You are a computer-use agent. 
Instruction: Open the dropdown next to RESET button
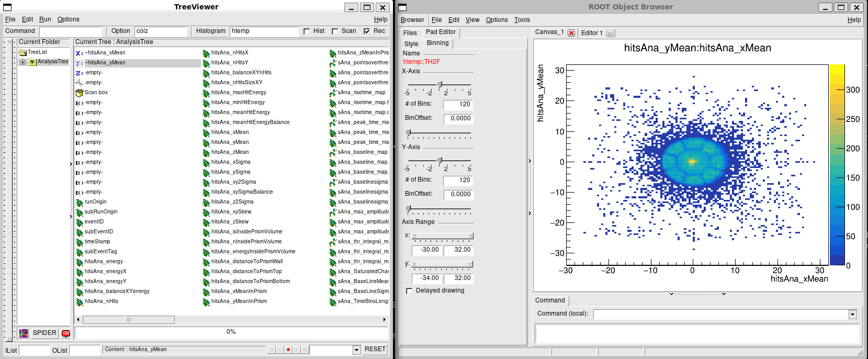tap(357, 350)
